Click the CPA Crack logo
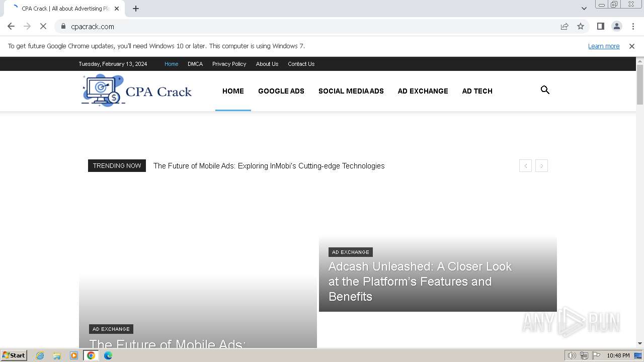 point(136,90)
